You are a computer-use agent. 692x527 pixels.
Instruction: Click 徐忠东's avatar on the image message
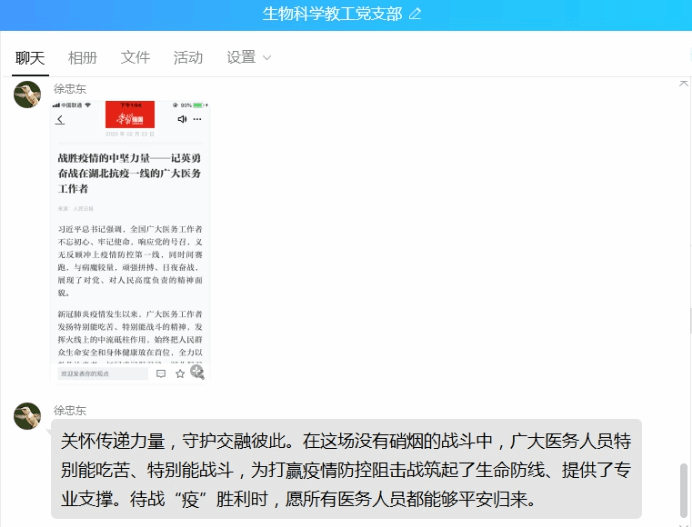27,94
